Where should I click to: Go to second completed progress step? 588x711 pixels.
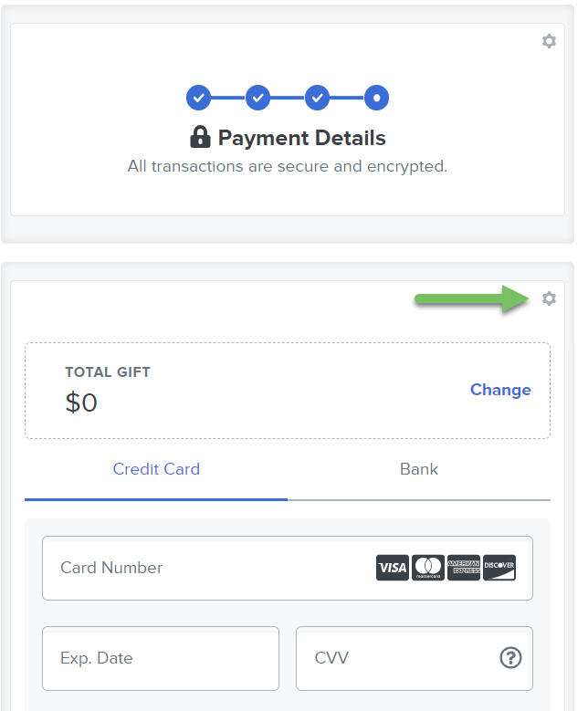point(257,98)
